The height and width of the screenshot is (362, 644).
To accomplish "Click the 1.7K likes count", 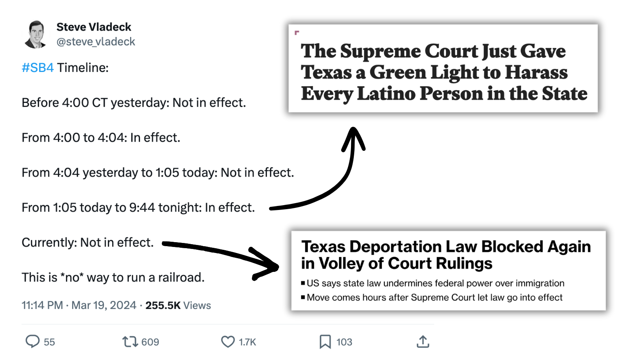I will tap(247, 342).
